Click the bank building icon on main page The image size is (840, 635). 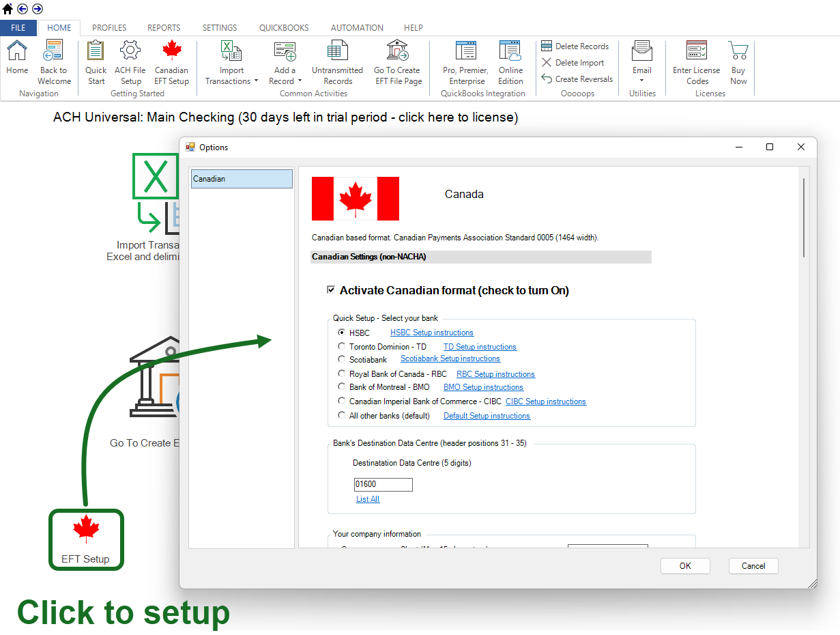(x=154, y=377)
